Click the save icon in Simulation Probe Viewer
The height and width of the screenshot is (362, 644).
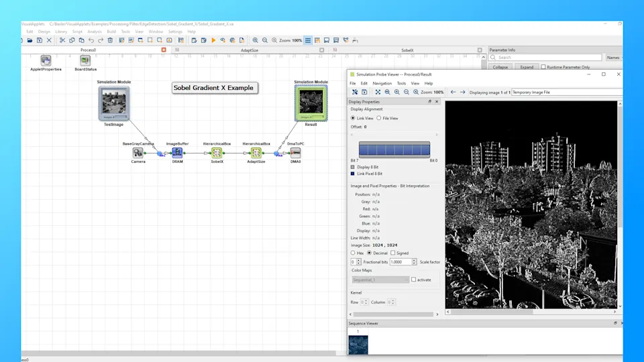364,92
